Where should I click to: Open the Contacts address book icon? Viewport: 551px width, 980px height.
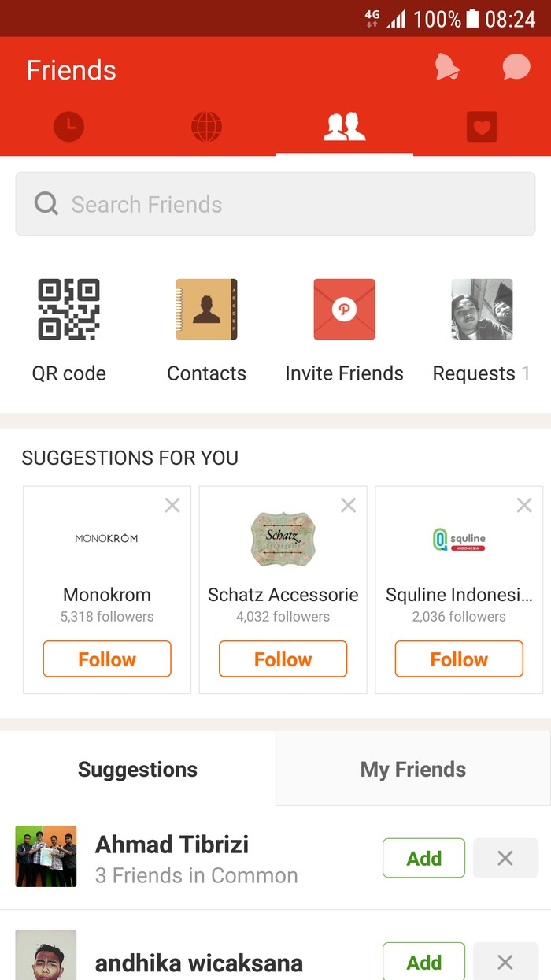click(x=206, y=310)
